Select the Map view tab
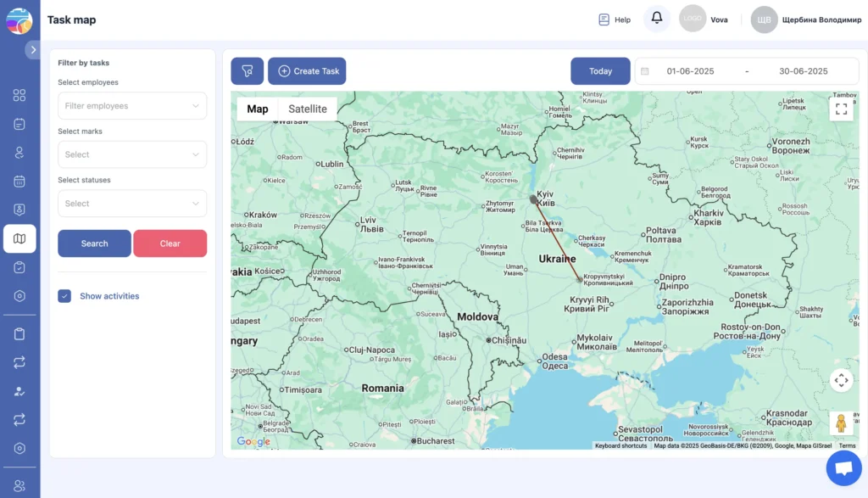Image resolution: width=868 pixels, height=498 pixels. coord(258,109)
